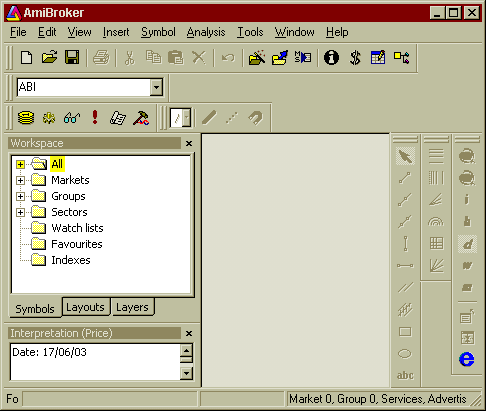This screenshot has width=486, height=411.
Task: Click the Paste clipboard icon
Action: point(176,57)
